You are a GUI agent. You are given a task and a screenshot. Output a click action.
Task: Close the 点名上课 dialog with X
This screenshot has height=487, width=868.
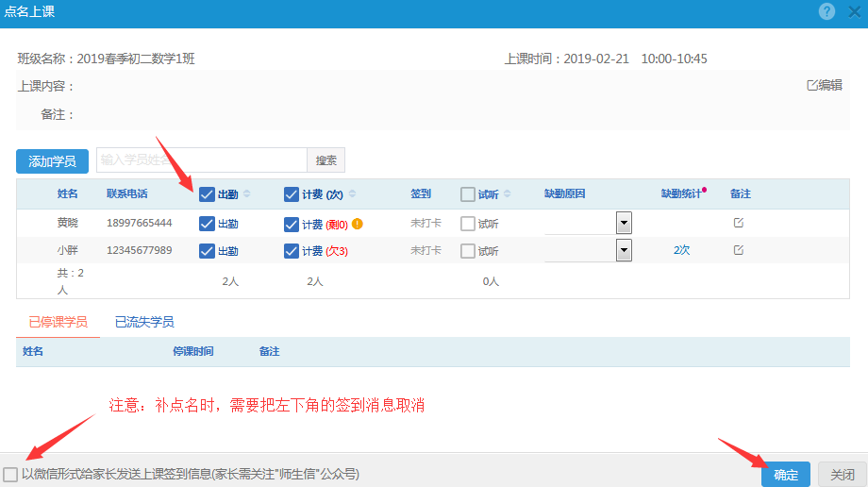(854, 11)
